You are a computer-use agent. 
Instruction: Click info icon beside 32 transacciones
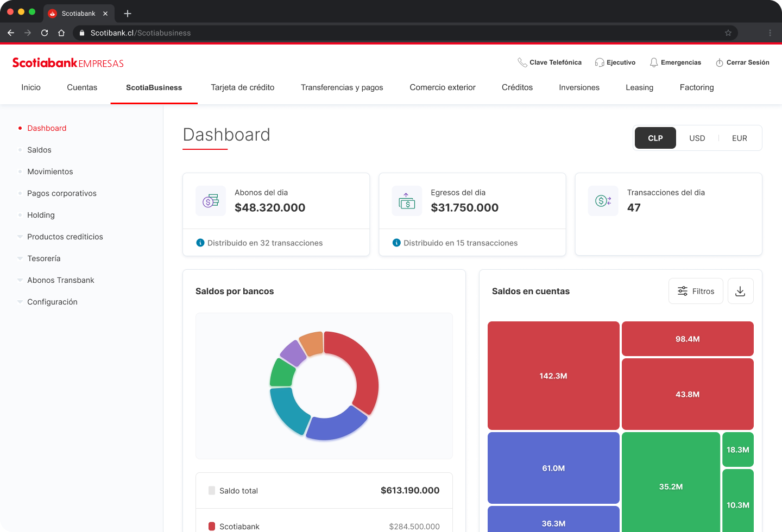pyautogui.click(x=200, y=243)
